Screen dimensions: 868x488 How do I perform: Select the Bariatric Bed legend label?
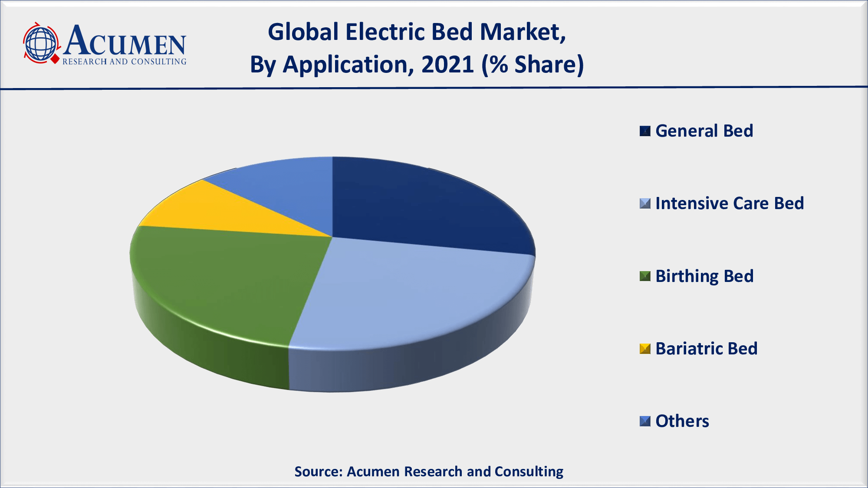click(706, 349)
